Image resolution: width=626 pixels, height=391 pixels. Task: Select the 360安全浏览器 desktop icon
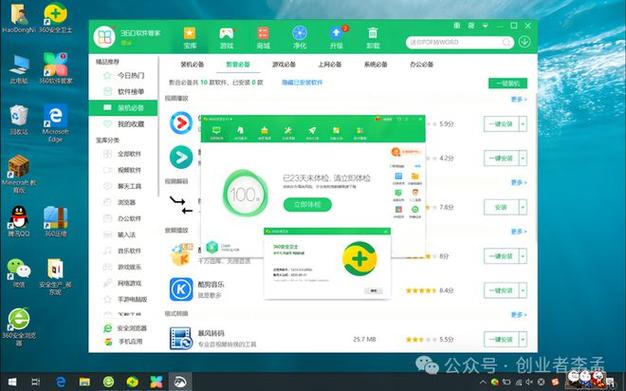tap(18, 327)
